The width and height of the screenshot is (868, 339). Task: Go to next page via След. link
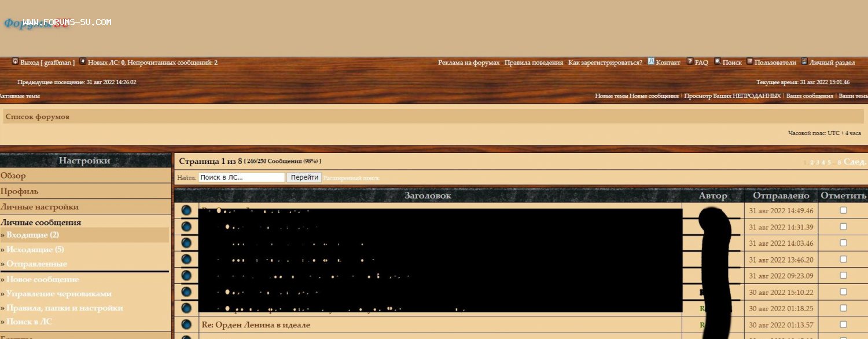(x=855, y=162)
